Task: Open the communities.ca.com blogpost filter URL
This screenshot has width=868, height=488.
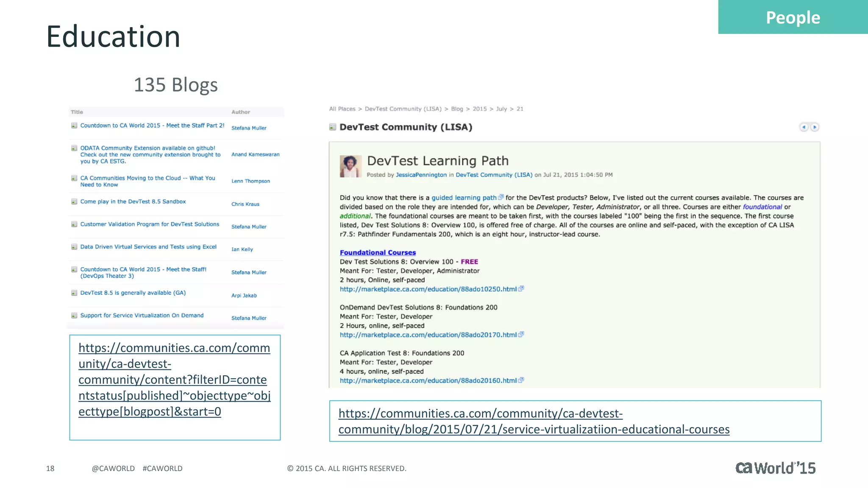Action: click(x=174, y=380)
